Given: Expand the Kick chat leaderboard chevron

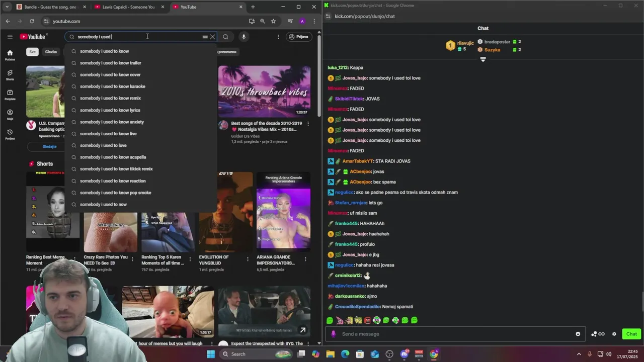Looking at the screenshot, I should pos(483,59).
